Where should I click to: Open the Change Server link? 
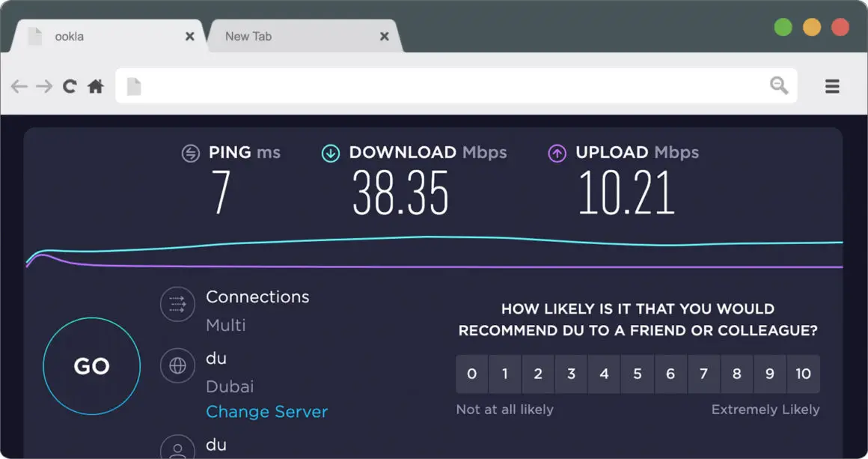coord(267,412)
